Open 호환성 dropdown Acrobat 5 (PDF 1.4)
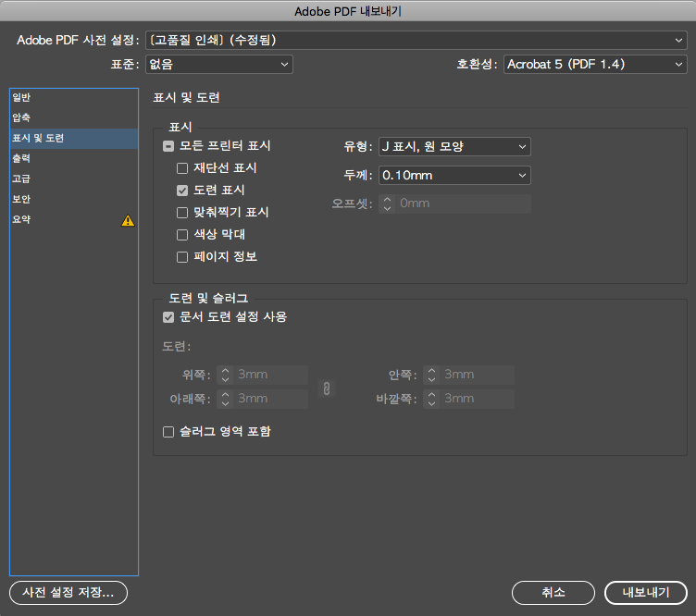 (595, 65)
